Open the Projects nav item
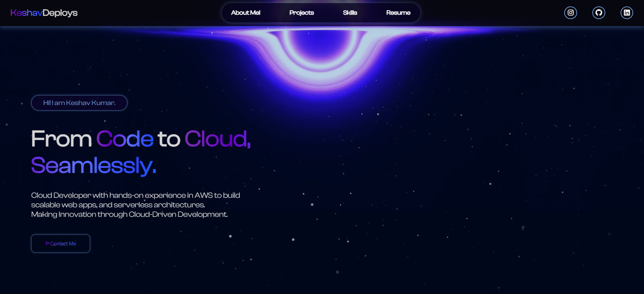Image resolution: width=644 pixels, height=294 pixels. [302, 13]
